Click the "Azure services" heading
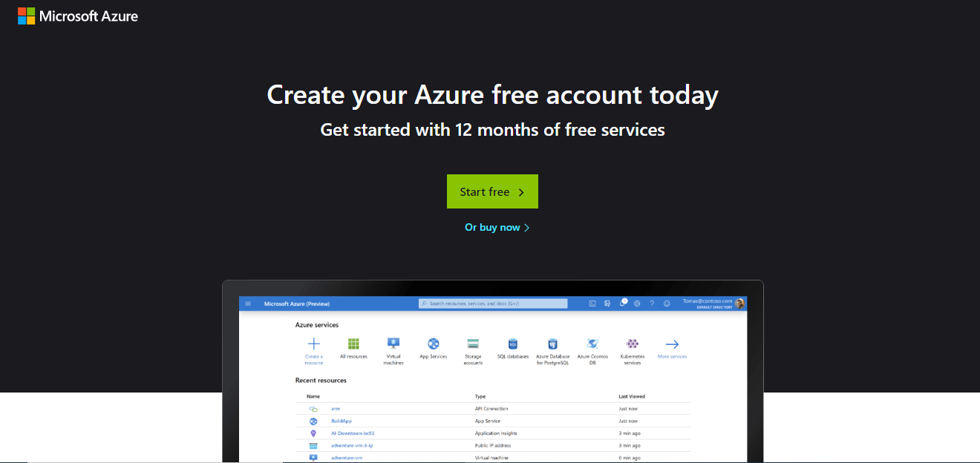Image resolution: width=980 pixels, height=463 pixels. tap(317, 325)
